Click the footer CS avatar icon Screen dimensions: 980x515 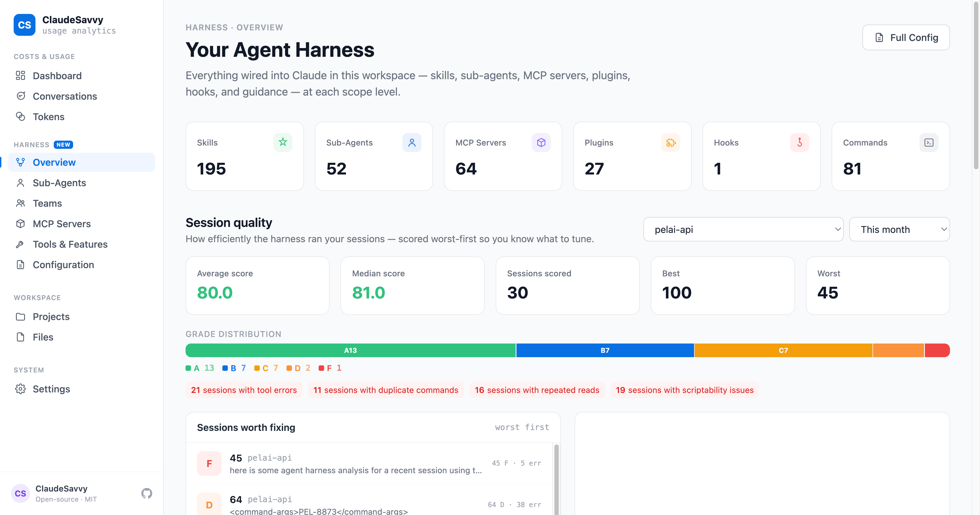(20, 493)
